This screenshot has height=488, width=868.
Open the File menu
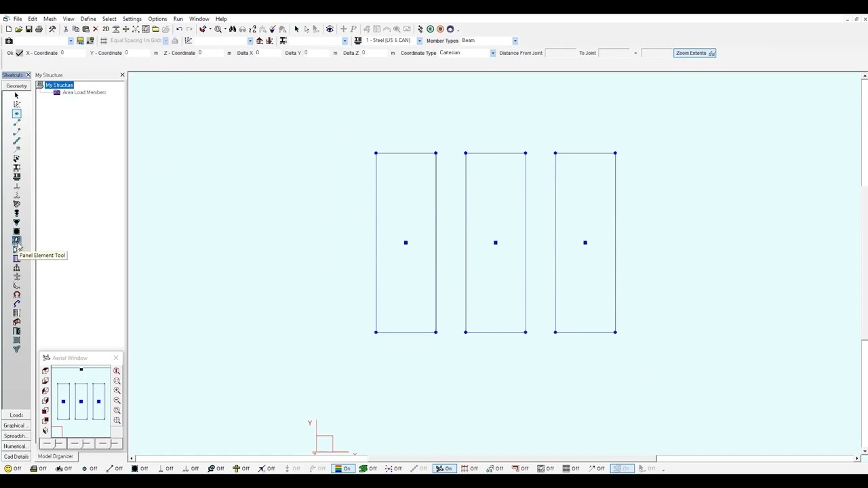click(x=18, y=19)
